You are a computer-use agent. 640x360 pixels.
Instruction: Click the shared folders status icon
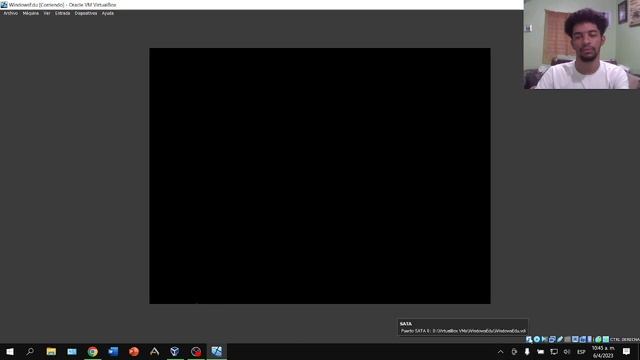[567, 339]
